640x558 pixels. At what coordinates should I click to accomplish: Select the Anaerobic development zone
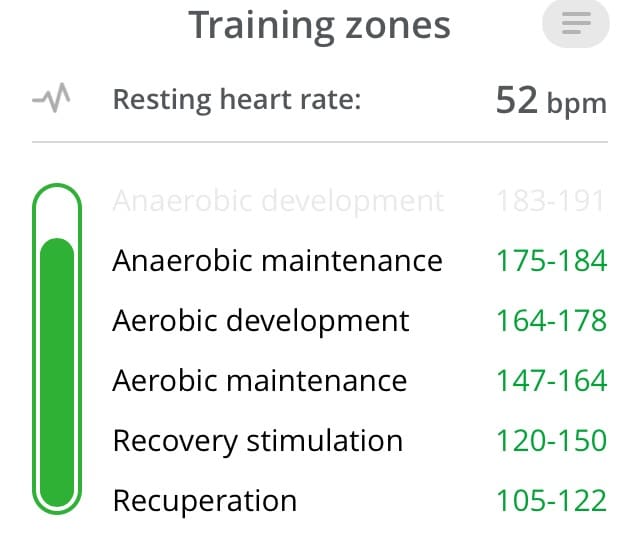(278, 201)
